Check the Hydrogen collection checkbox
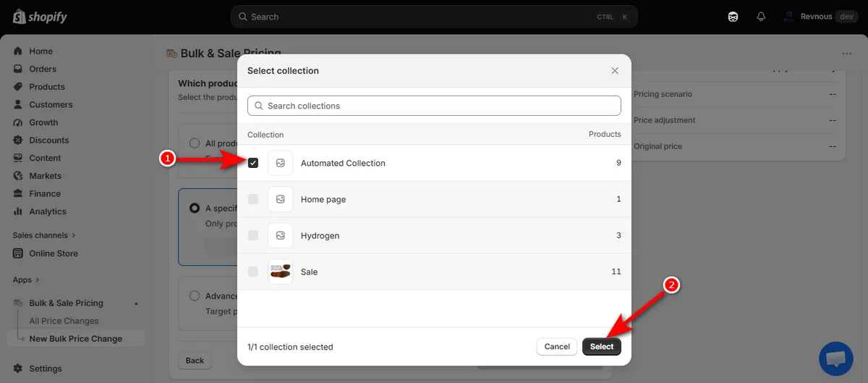Viewport: 868px width, 383px height. [253, 235]
